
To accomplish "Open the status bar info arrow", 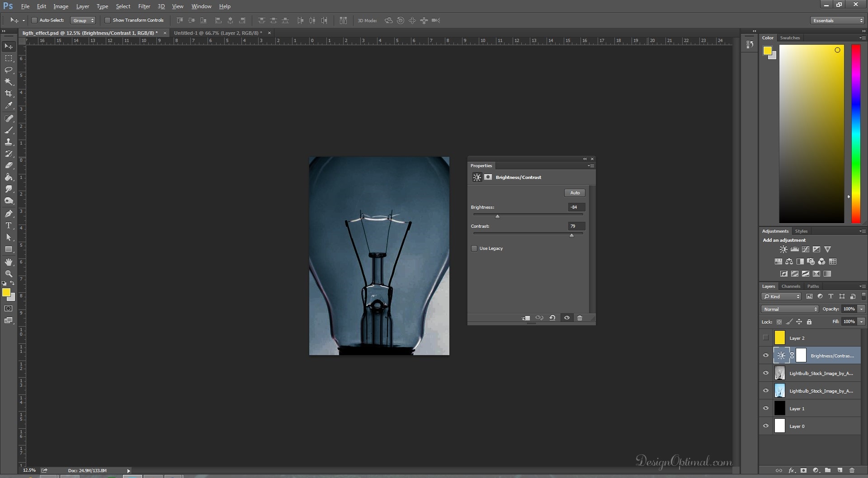I will coord(128,471).
